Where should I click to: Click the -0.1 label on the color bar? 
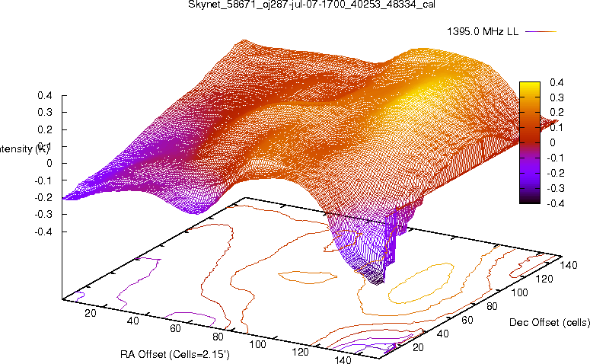556,158
